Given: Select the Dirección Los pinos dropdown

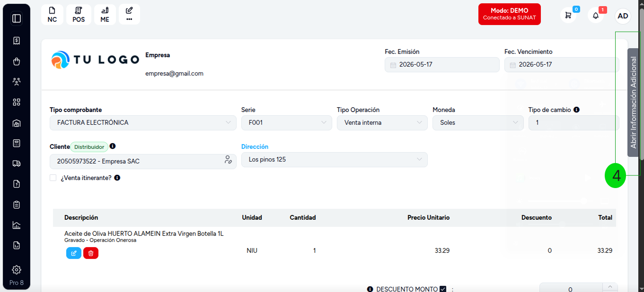Looking at the screenshot, I should [335, 160].
